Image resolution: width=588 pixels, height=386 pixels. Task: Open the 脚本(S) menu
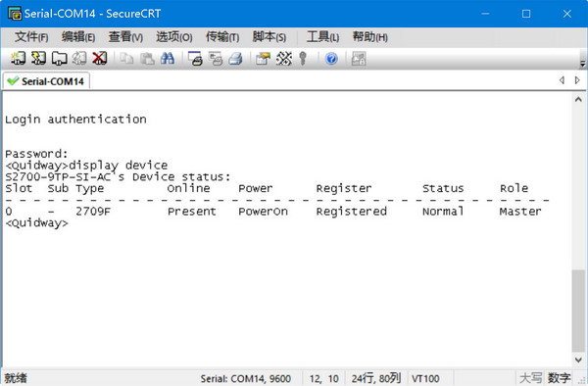click(x=269, y=36)
